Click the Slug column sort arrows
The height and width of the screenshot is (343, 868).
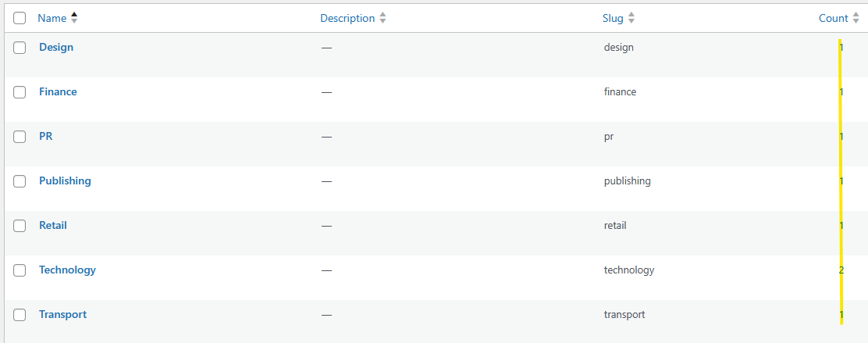point(631,18)
